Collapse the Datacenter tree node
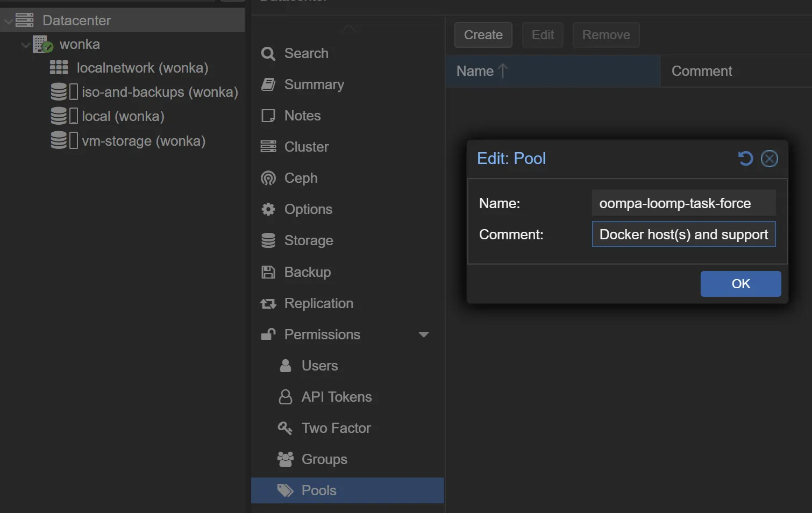Screen dimensions: 812x513 point(8,22)
